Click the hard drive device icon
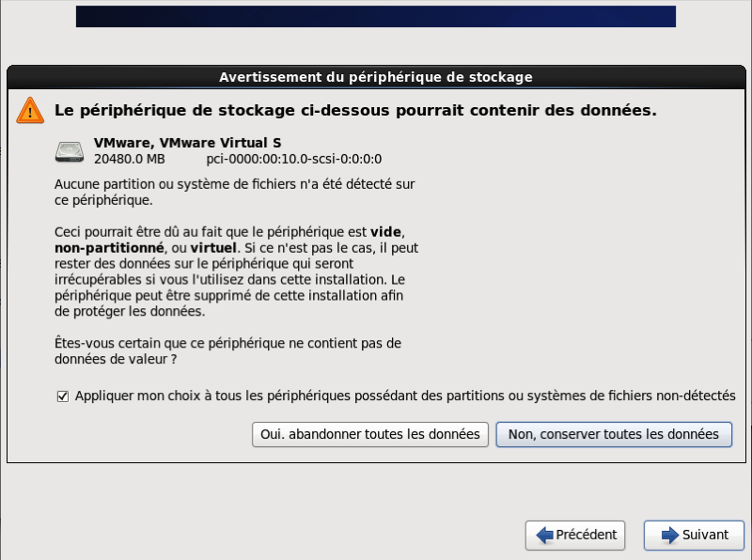 (x=70, y=150)
